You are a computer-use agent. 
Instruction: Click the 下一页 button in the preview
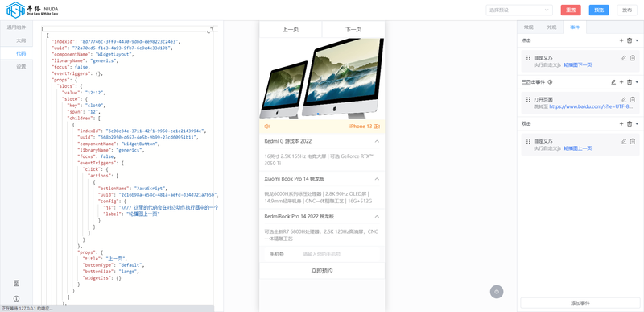pyautogui.click(x=353, y=29)
